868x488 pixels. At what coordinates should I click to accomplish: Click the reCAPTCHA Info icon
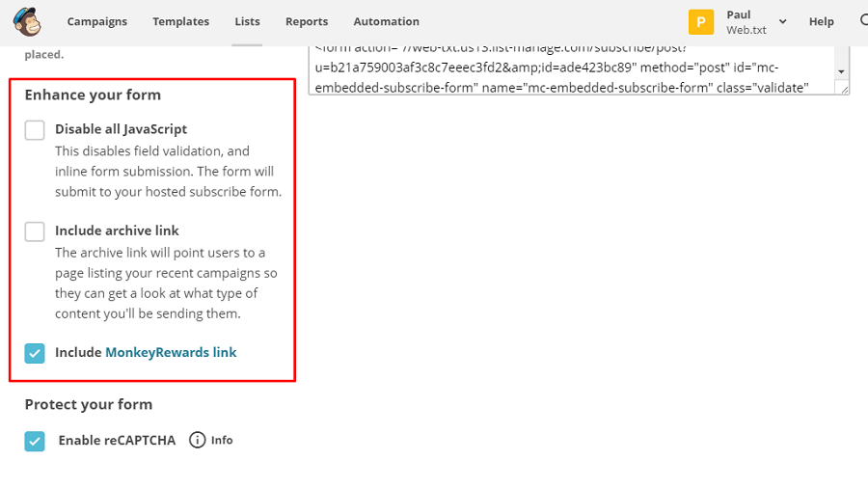coord(197,440)
